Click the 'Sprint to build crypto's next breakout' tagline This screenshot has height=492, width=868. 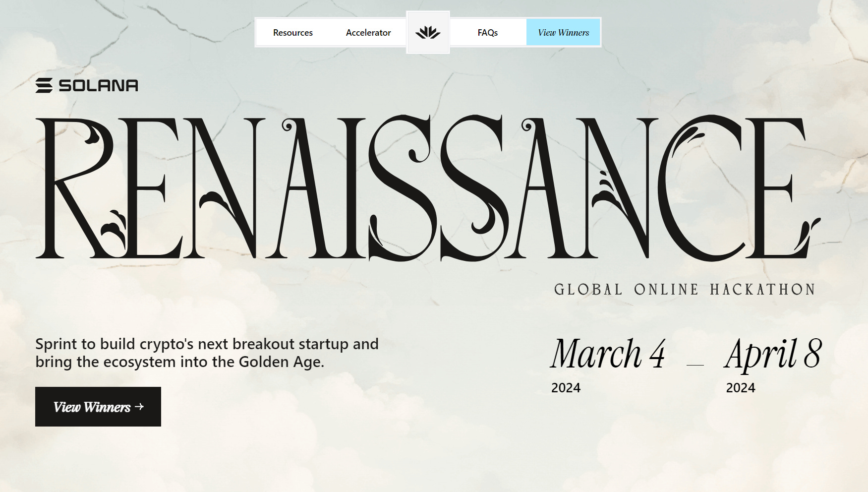(x=207, y=353)
